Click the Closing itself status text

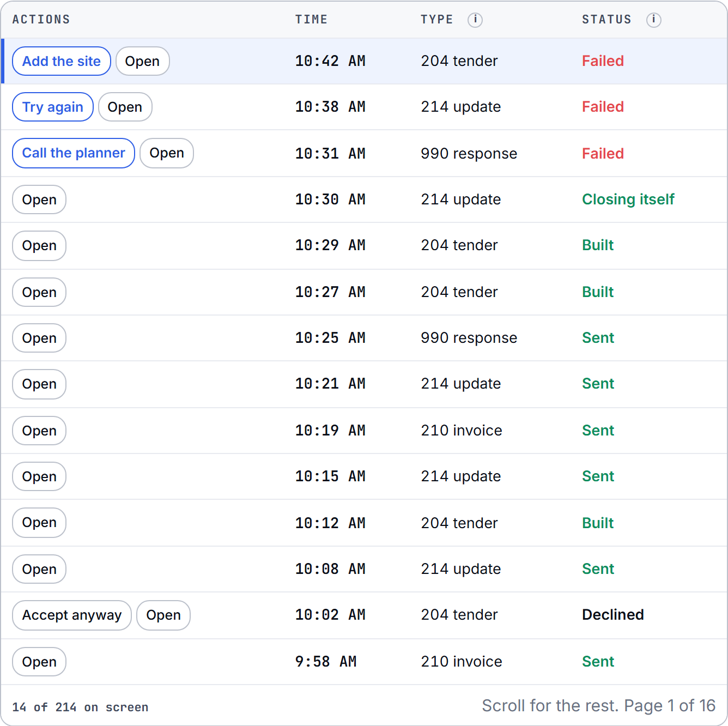628,199
